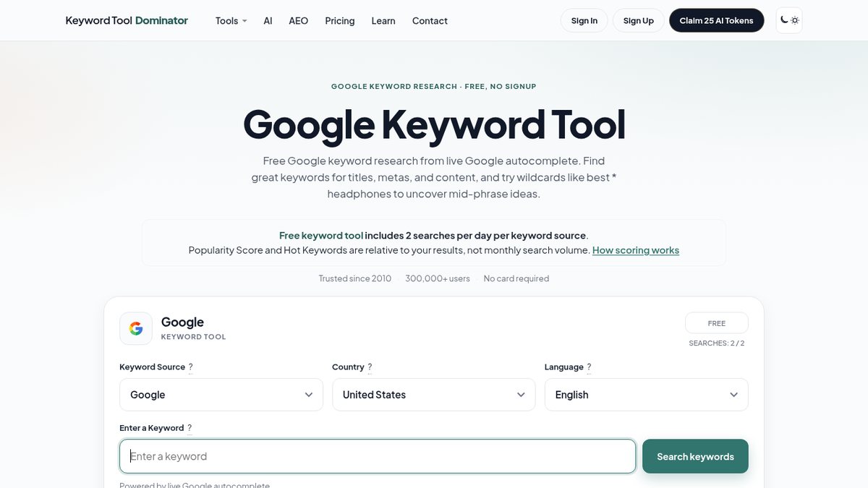Click the FREE plan badge
Viewport: 868px width, 488px height.
click(x=717, y=323)
